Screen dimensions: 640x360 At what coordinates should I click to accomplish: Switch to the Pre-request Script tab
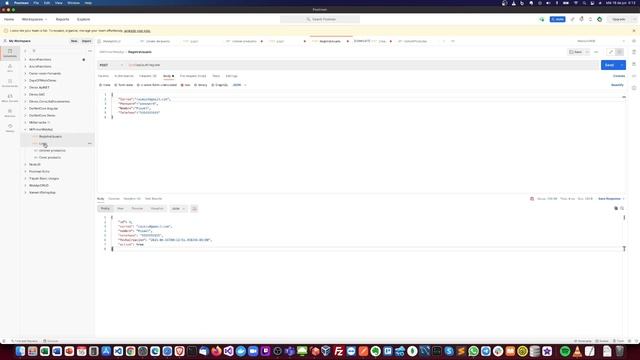193,76
